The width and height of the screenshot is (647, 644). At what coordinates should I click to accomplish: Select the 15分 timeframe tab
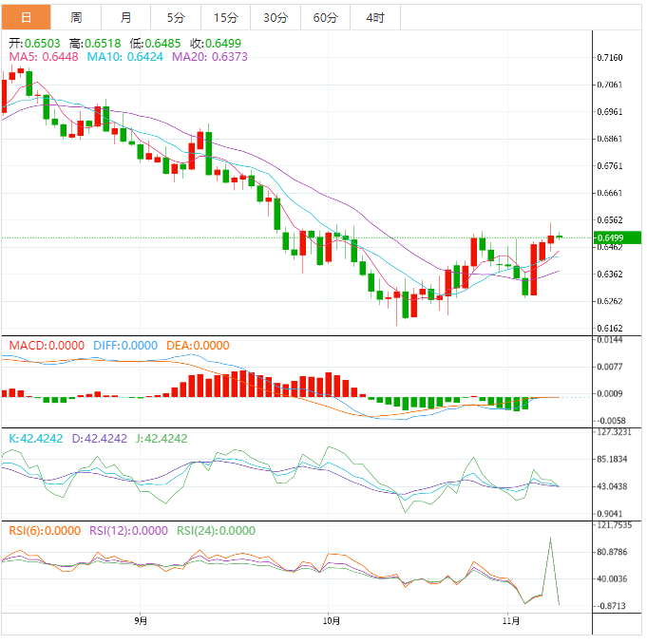[x=226, y=17]
